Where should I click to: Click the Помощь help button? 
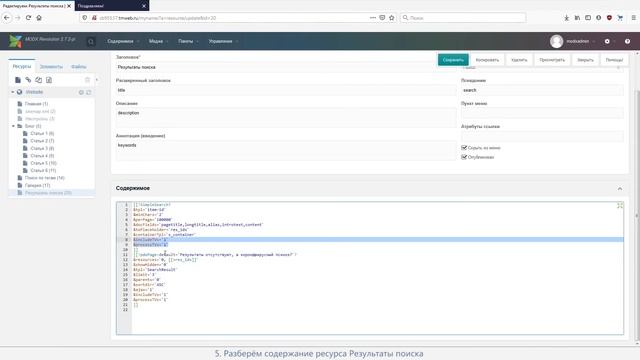(x=614, y=60)
